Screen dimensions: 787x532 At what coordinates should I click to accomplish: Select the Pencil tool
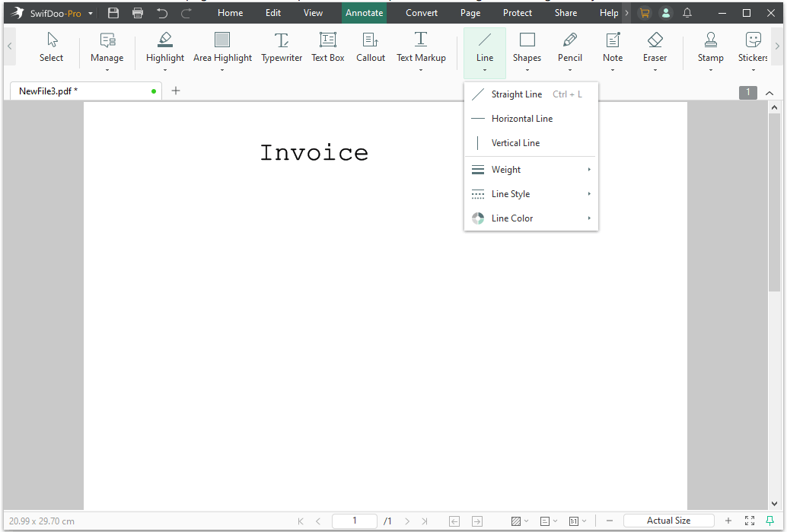(x=569, y=48)
